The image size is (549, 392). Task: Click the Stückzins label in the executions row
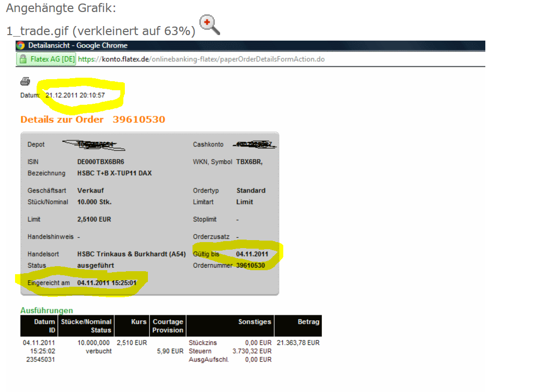click(203, 343)
